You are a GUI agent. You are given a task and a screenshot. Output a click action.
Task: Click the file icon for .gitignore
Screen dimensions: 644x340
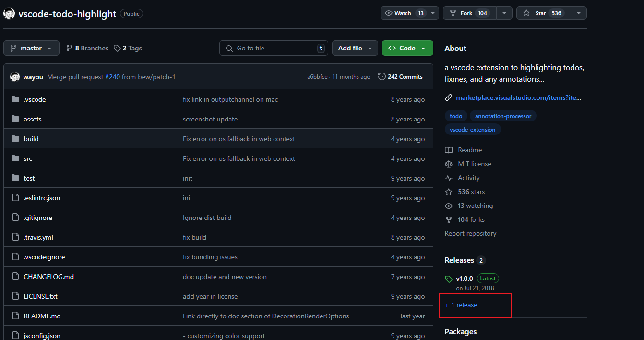(x=15, y=218)
